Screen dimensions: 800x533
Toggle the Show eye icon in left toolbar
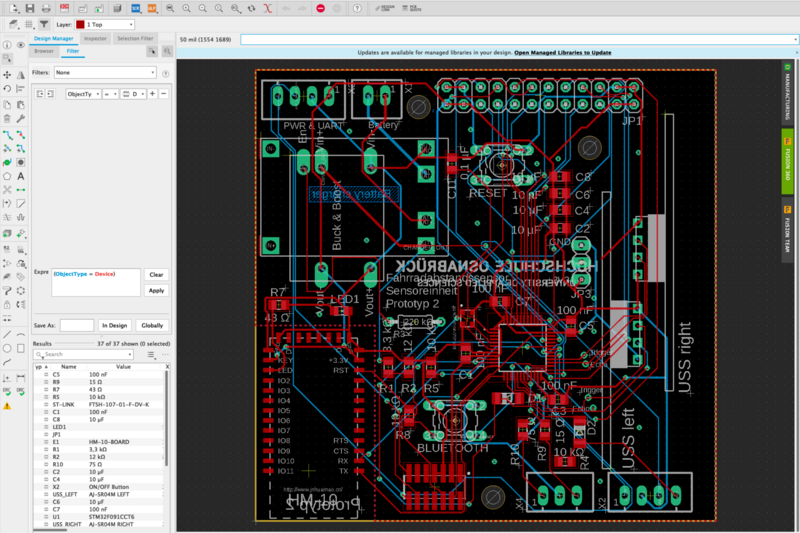(x=20, y=45)
